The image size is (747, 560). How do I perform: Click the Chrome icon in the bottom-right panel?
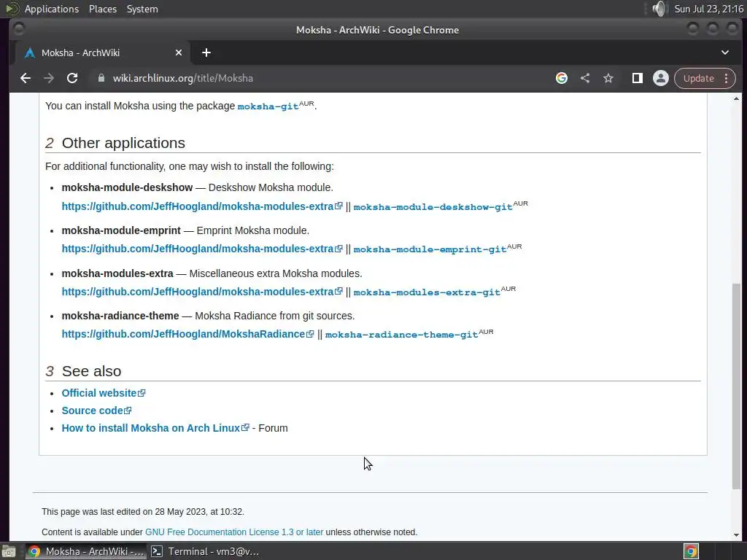pyautogui.click(x=691, y=551)
